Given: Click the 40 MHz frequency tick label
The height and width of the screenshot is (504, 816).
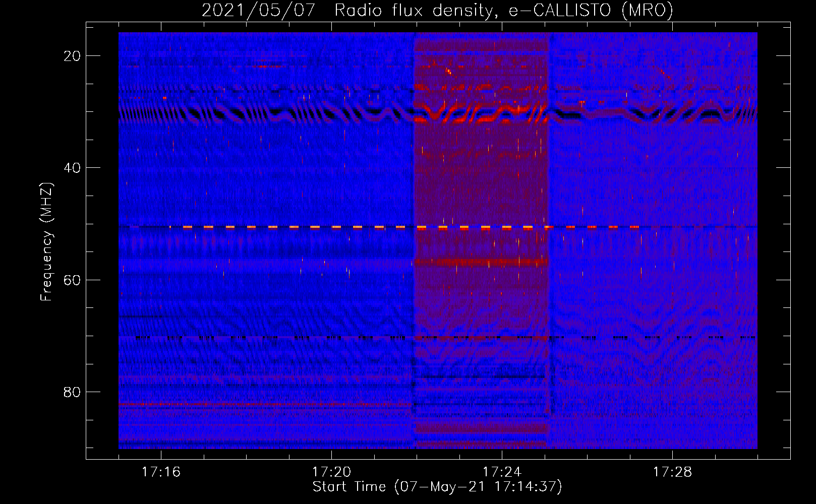Looking at the screenshot, I should (72, 168).
